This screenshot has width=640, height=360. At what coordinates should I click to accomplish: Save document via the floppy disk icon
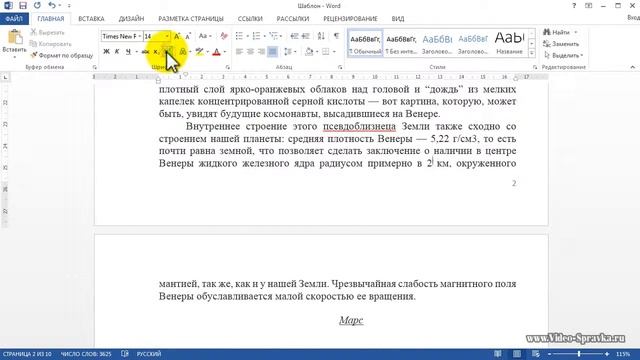click(23, 6)
